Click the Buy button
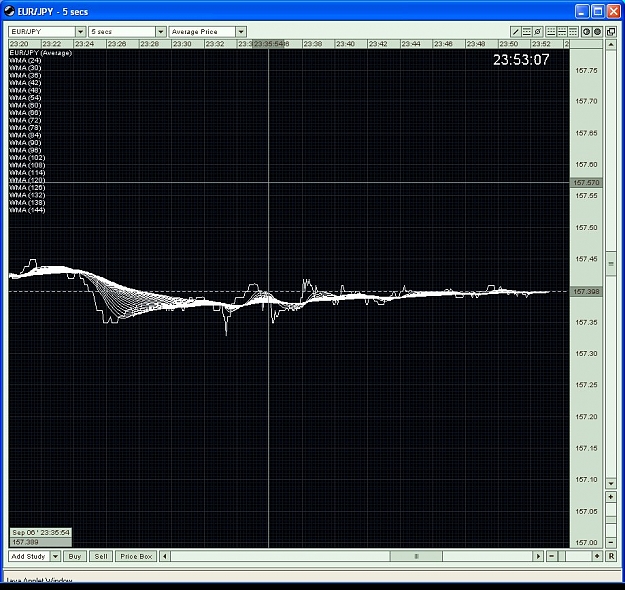This screenshot has height=590, width=625. click(75, 556)
